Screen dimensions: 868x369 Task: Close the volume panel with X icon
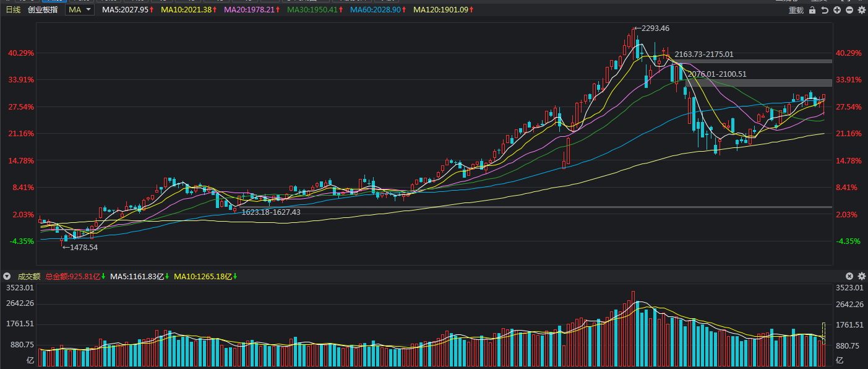[x=849, y=276]
